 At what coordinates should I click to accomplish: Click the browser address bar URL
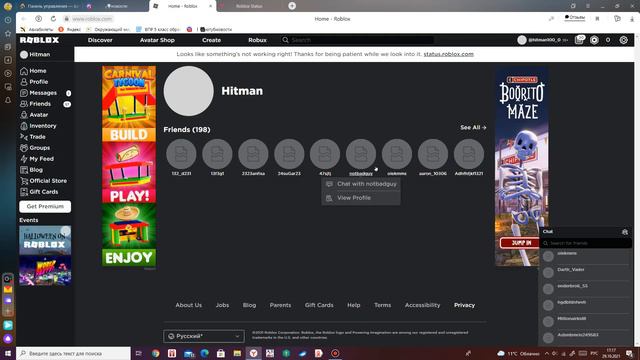coord(92,19)
